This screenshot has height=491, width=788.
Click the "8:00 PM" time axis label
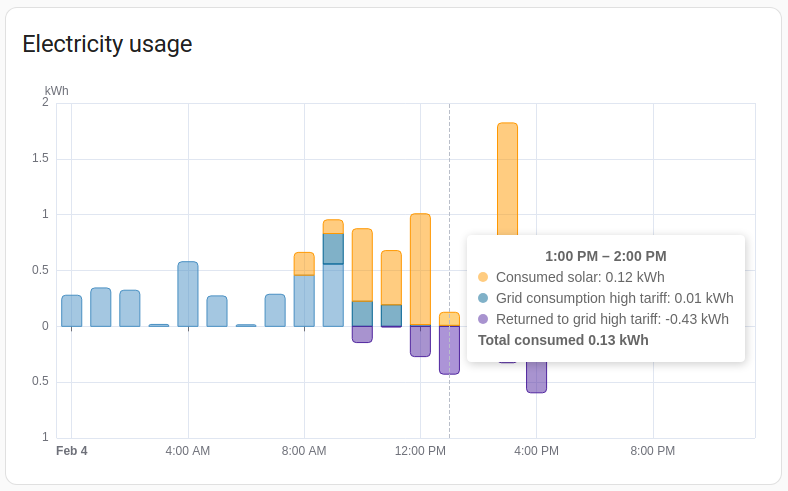click(x=653, y=451)
